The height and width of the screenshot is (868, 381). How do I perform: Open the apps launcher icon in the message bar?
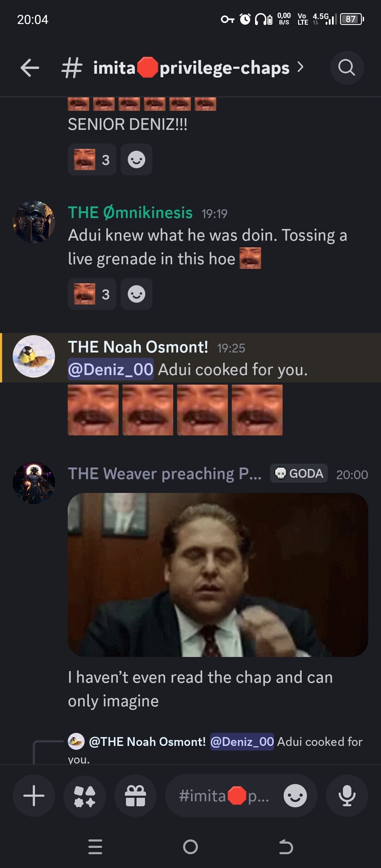click(85, 796)
